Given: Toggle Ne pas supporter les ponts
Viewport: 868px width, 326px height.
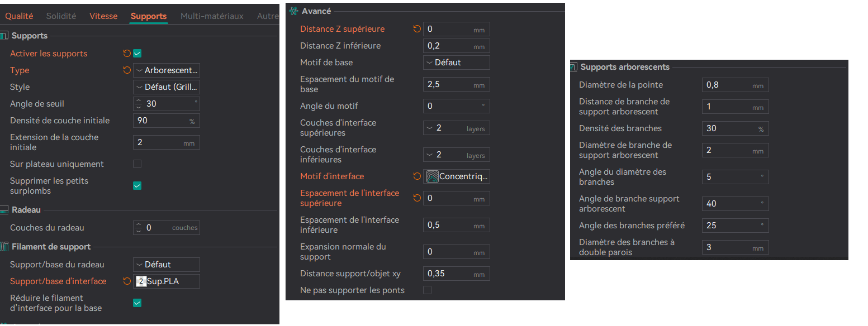Looking at the screenshot, I should (427, 290).
